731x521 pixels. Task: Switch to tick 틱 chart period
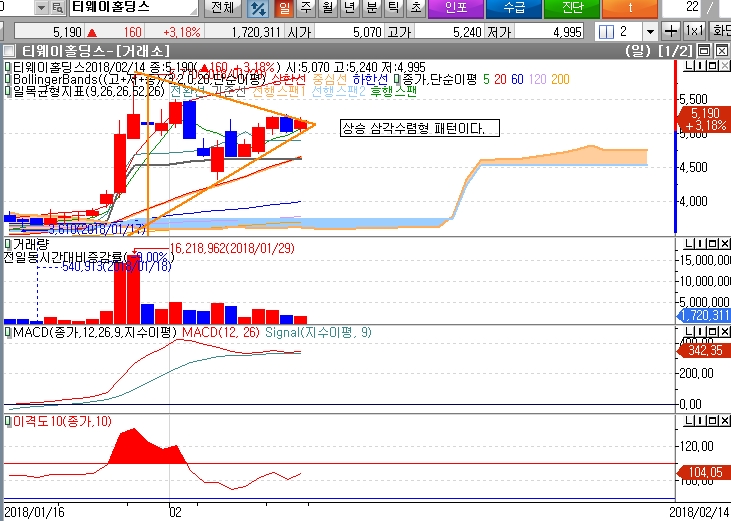click(393, 7)
